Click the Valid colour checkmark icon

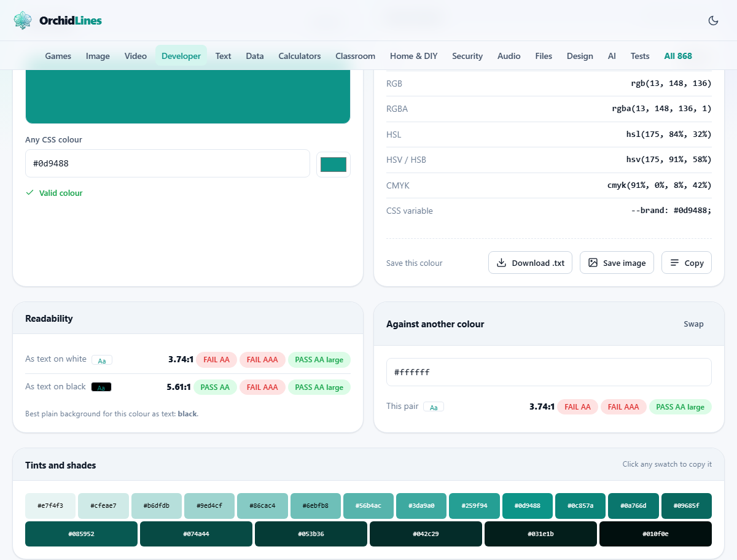pos(29,193)
